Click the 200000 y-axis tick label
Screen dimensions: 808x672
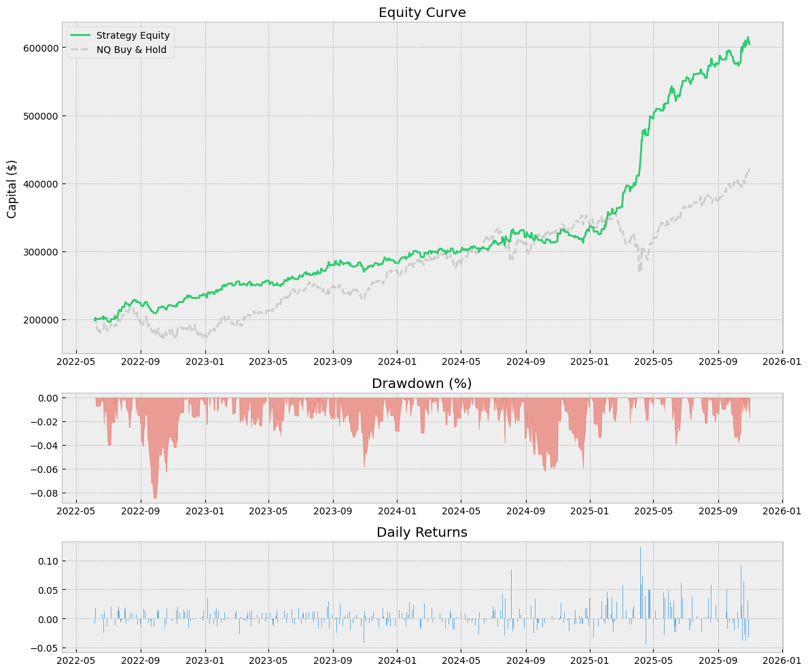(39, 319)
